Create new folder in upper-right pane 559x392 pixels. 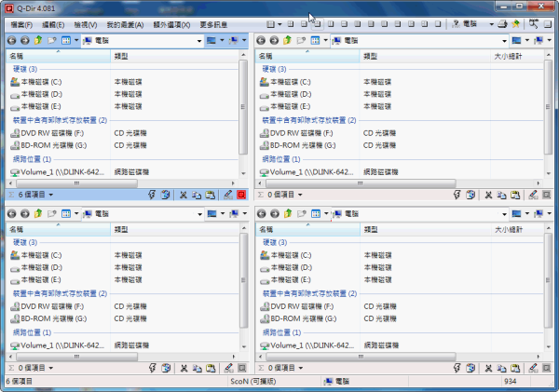click(301, 41)
